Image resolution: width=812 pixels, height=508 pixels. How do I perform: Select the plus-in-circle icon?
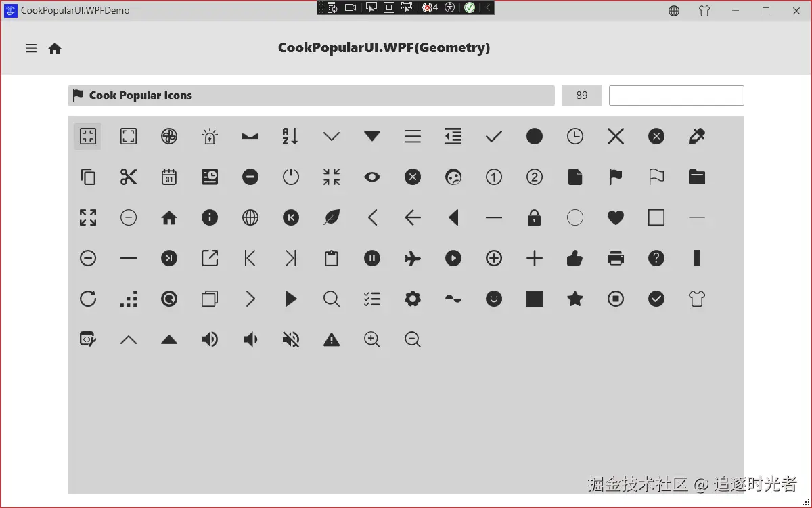point(494,258)
